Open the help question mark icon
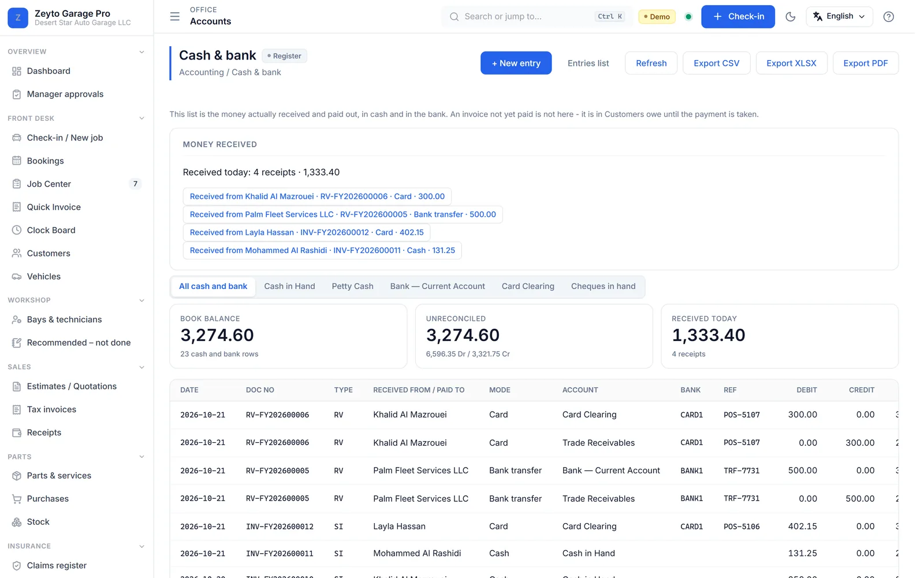This screenshot has height=578, width=924. [x=889, y=17]
